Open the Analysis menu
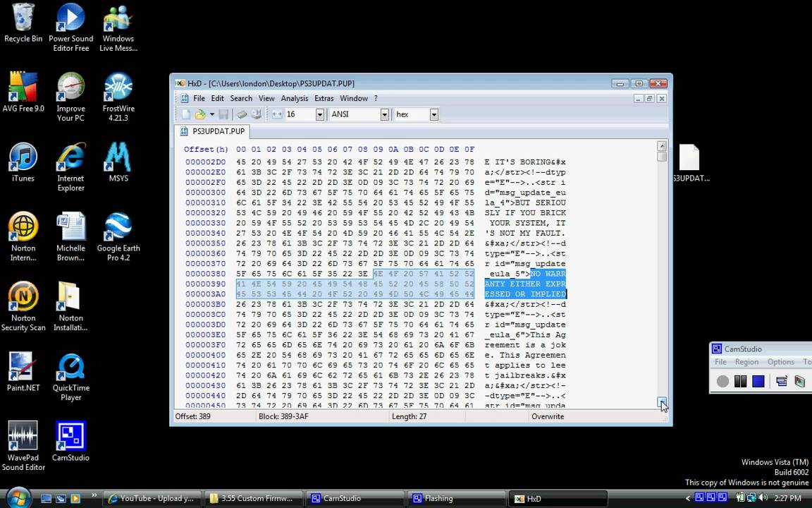The width and height of the screenshot is (812, 508). pos(295,99)
